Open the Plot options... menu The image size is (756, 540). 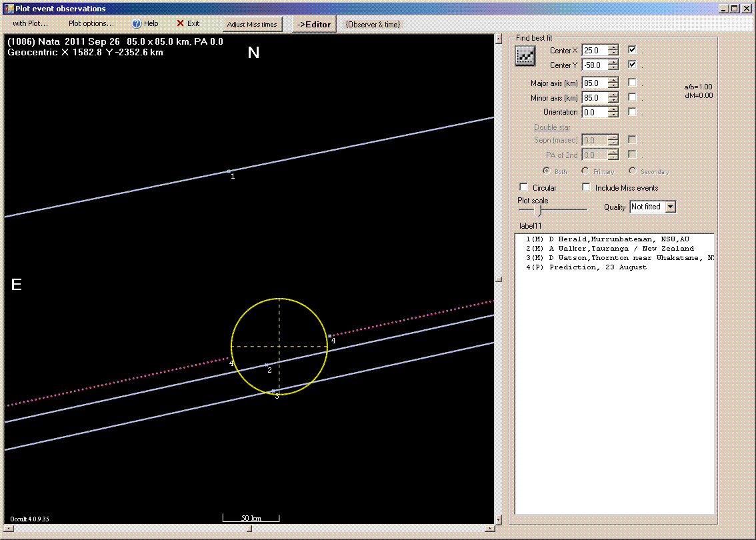(x=91, y=23)
